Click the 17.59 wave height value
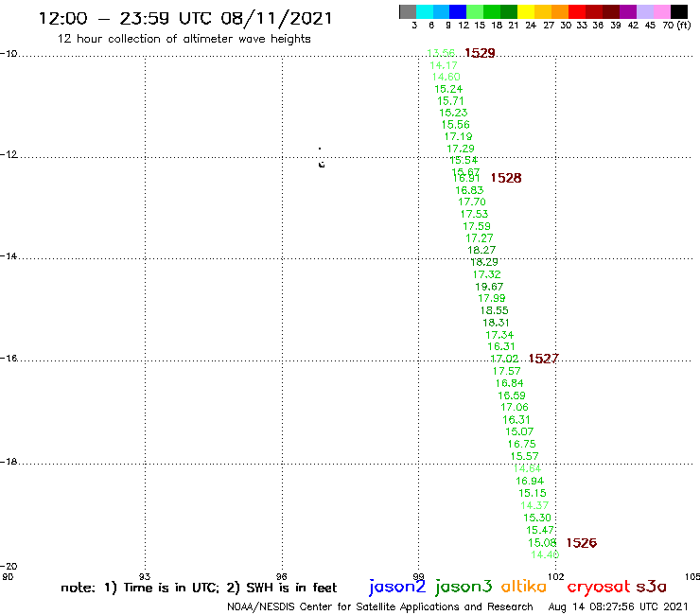700x615 pixels. (477, 226)
